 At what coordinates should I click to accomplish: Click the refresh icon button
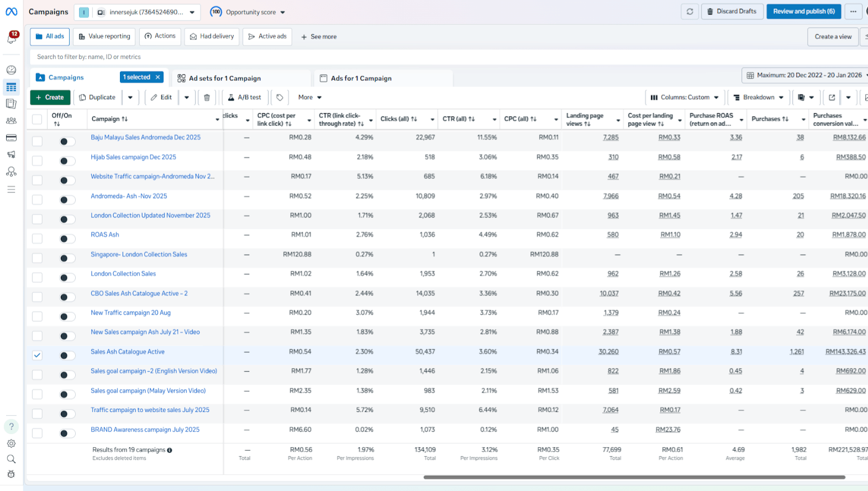click(x=690, y=12)
